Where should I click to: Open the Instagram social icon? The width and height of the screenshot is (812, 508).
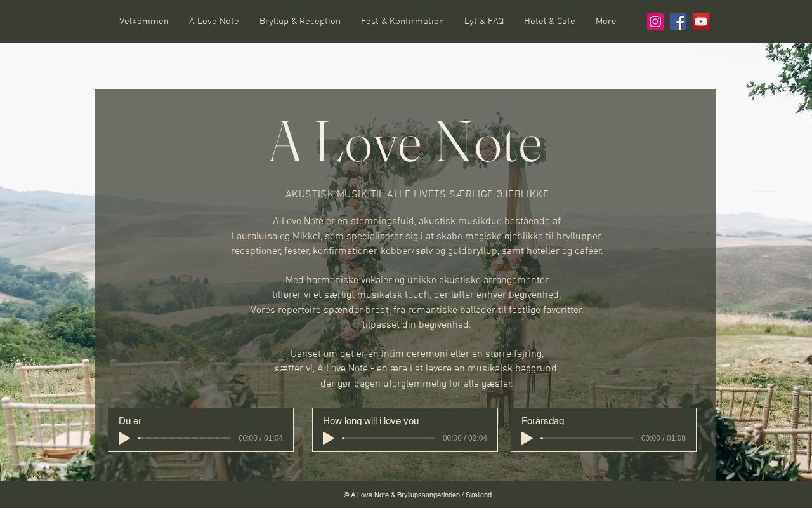click(655, 22)
